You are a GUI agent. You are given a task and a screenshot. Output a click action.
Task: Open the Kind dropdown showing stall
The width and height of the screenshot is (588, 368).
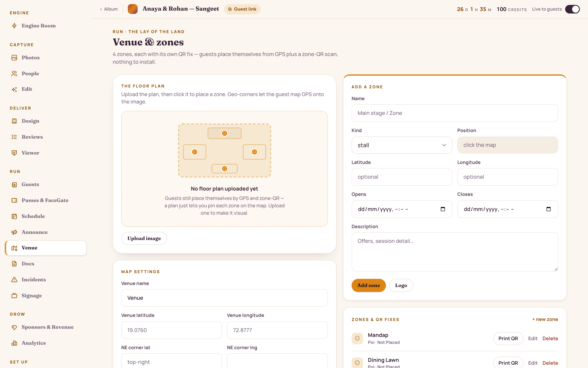[402, 145]
